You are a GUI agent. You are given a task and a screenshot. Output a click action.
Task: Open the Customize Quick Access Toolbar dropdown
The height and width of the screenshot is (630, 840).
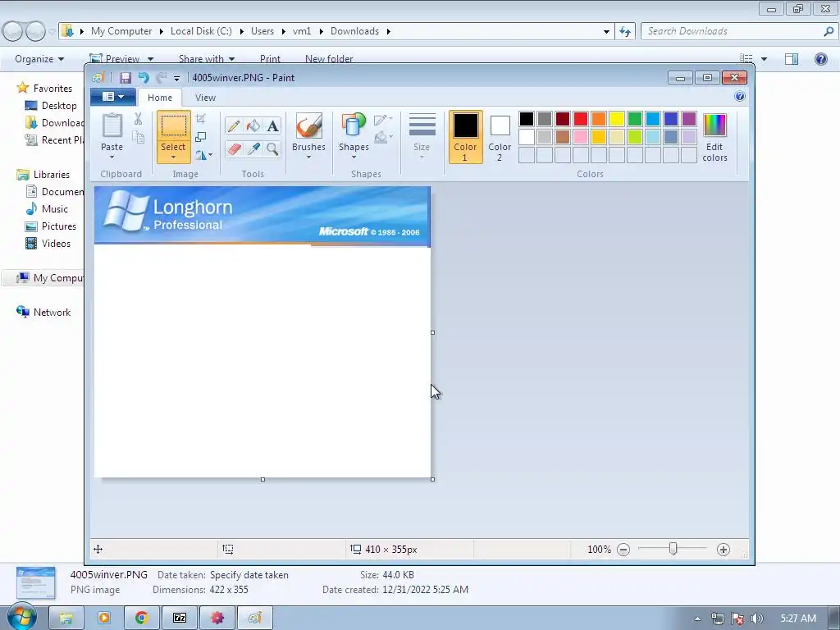coord(177,78)
